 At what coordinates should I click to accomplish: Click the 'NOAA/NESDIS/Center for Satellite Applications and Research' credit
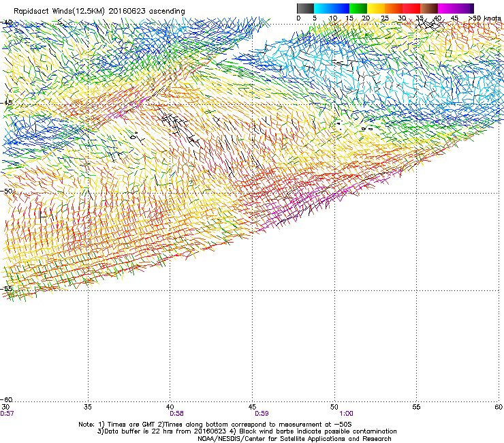click(x=294, y=439)
